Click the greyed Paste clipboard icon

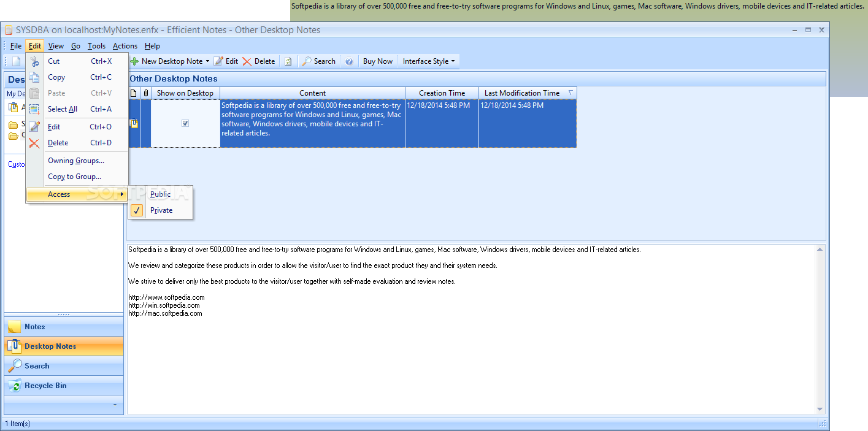tap(34, 93)
